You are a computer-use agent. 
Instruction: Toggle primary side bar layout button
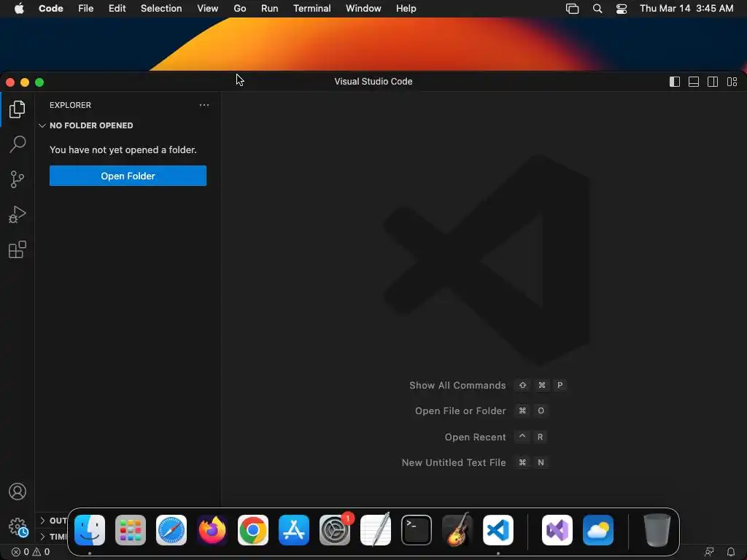tap(675, 82)
